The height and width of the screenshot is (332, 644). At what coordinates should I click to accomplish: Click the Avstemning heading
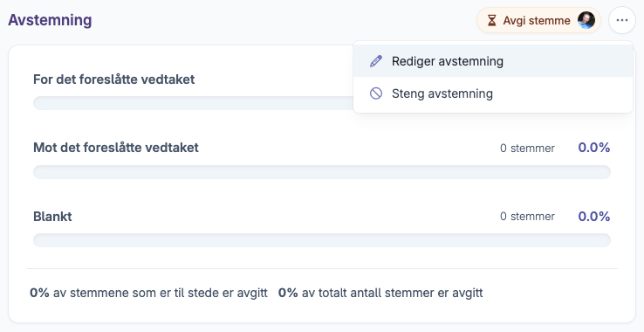(x=50, y=20)
